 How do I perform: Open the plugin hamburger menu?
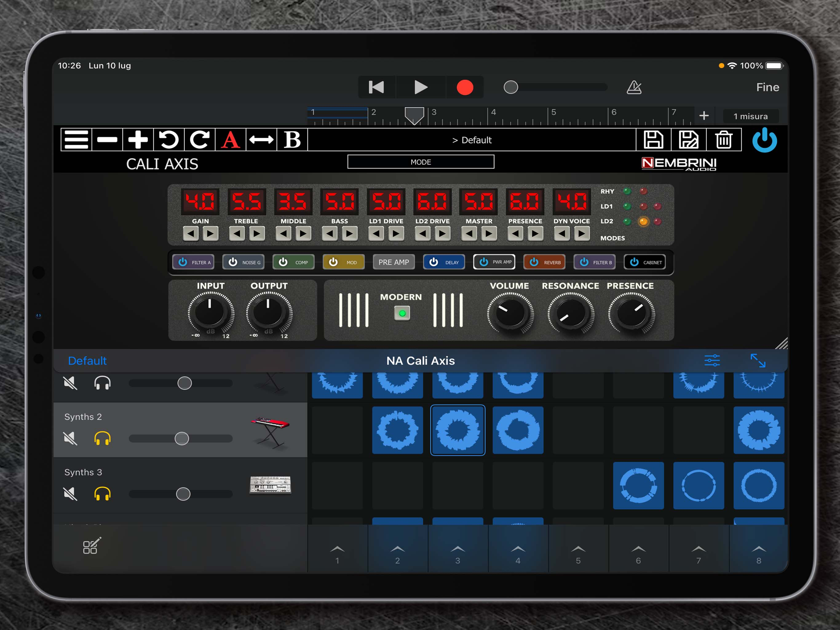point(76,140)
